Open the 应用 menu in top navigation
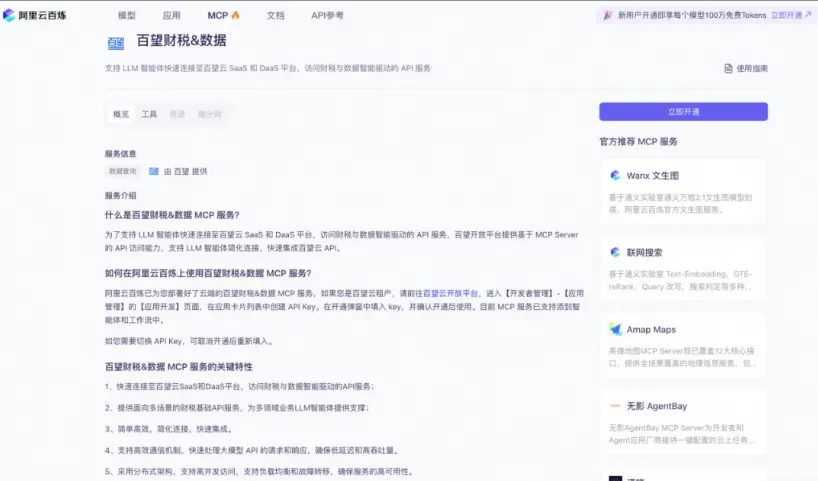818x481 pixels. (x=171, y=15)
